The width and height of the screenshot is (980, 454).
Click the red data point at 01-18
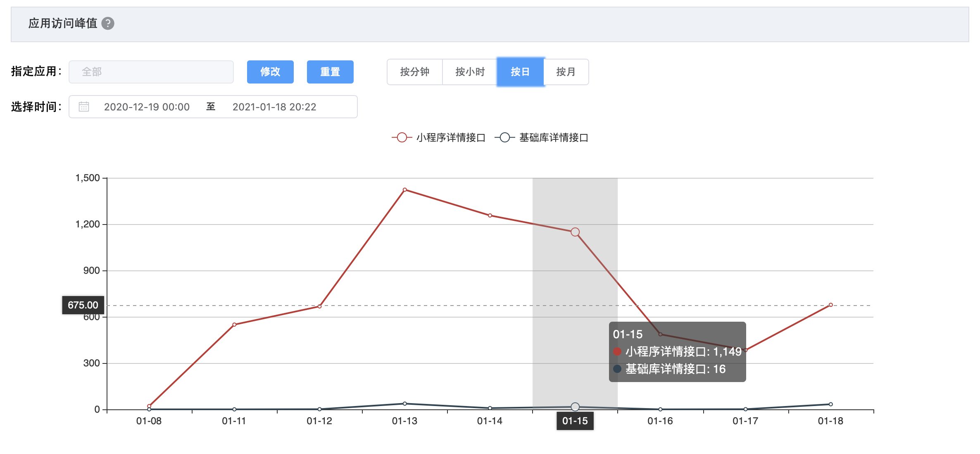pyautogui.click(x=831, y=305)
